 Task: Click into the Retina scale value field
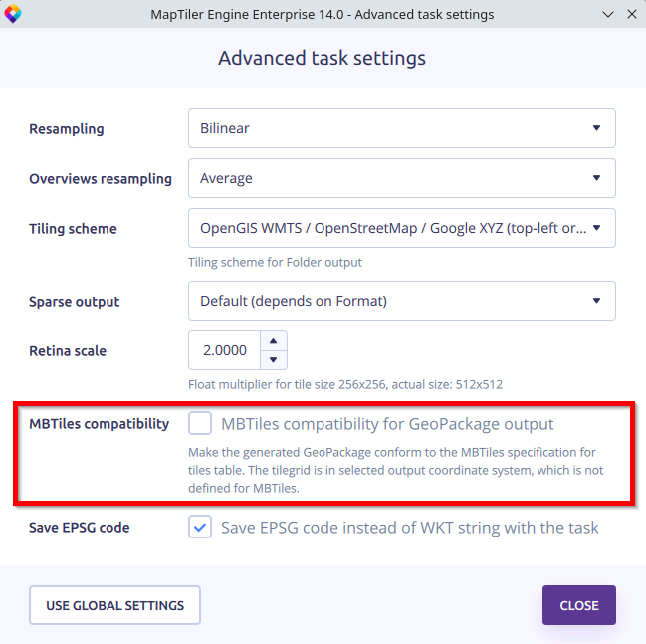(x=224, y=350)
